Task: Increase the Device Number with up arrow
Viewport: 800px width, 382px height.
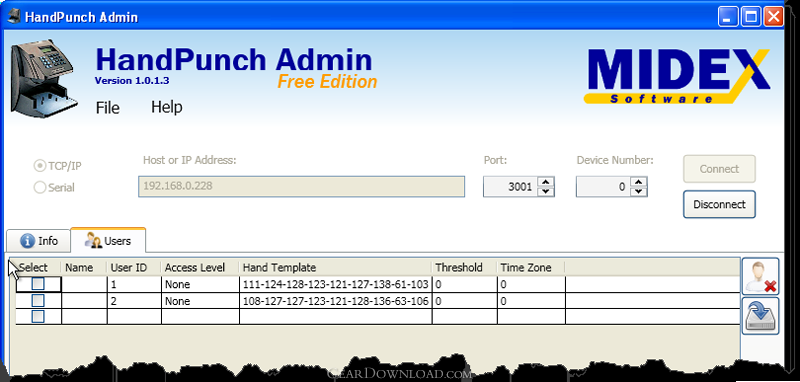Action: 638,182
